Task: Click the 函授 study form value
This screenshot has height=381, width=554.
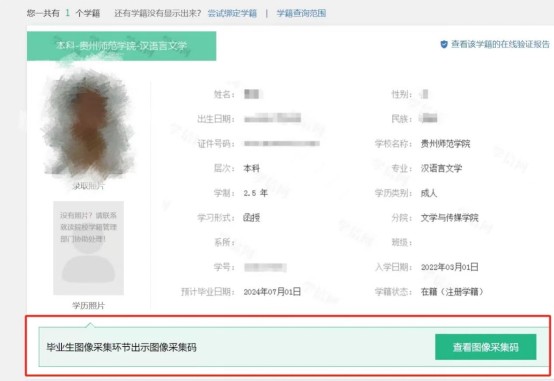Action: [252, 218]
